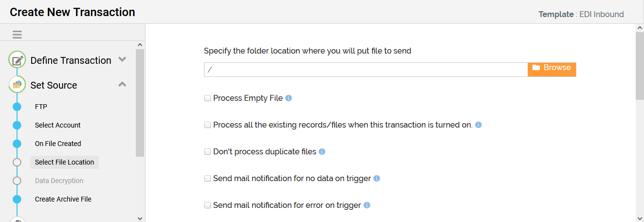Image resolution: width=644 pixels, height=222 pixels.
Task: Toggle mail notification for error on trigger
Action: pos(208,205)
